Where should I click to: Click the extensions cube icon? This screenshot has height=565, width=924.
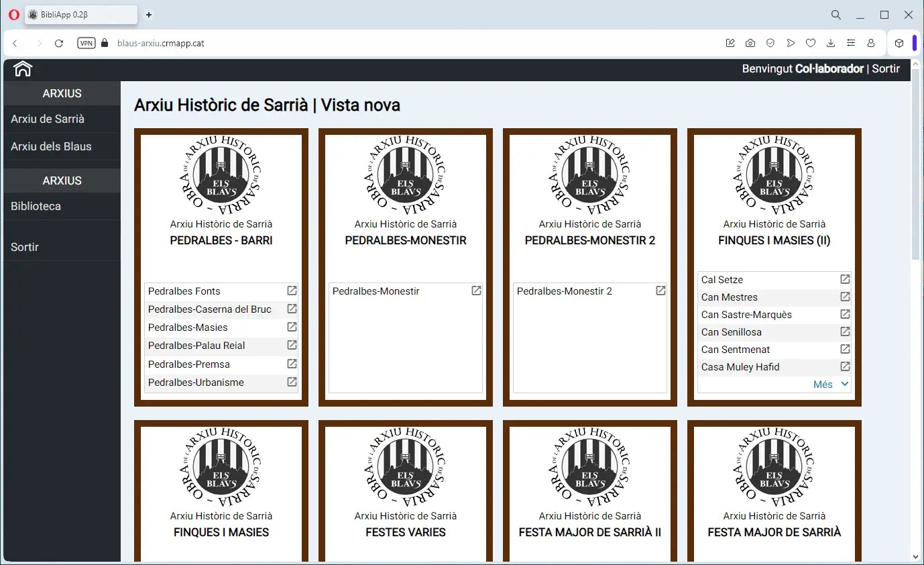tap(899, 43)
